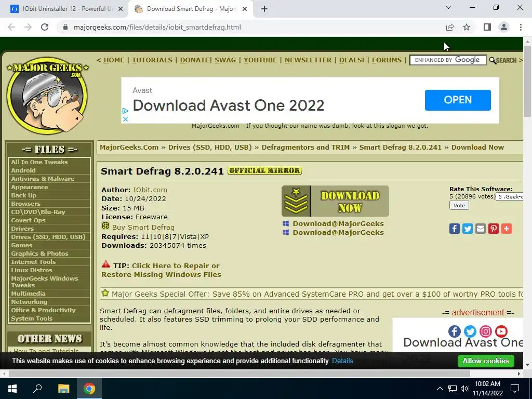Click the taskbar volume speaker icon
Screen dimensions: 532x399
[x=464, y=389]
